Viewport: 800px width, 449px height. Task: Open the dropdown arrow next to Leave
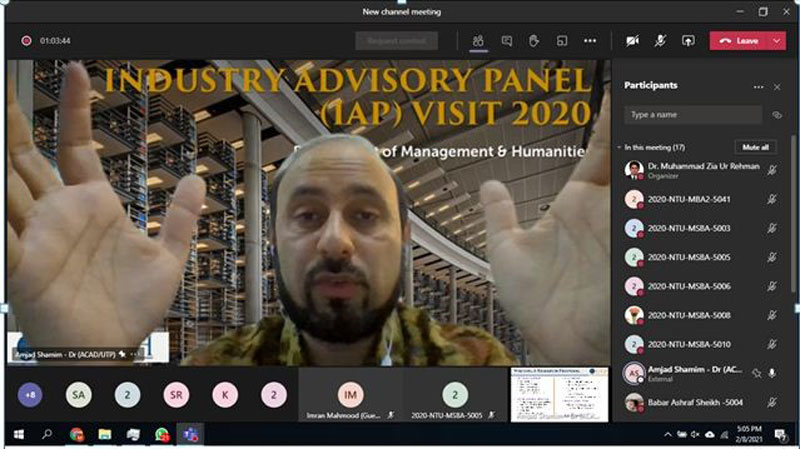(777, 41)
